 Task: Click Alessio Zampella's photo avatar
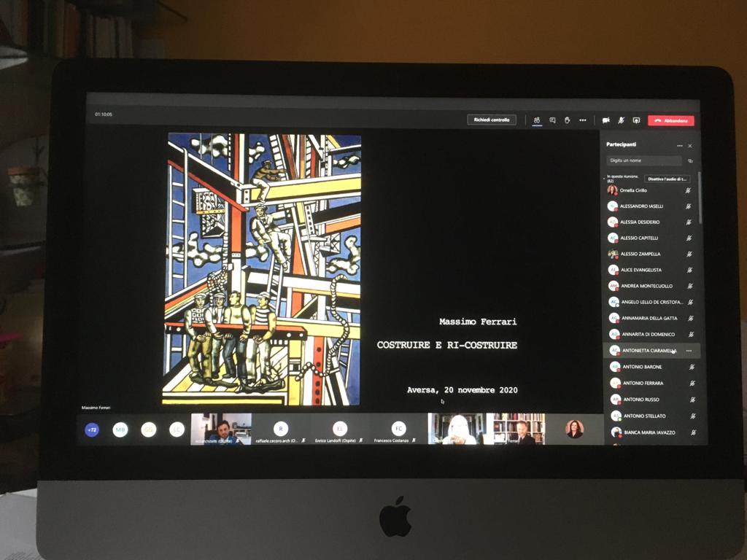tap(613, 254)
